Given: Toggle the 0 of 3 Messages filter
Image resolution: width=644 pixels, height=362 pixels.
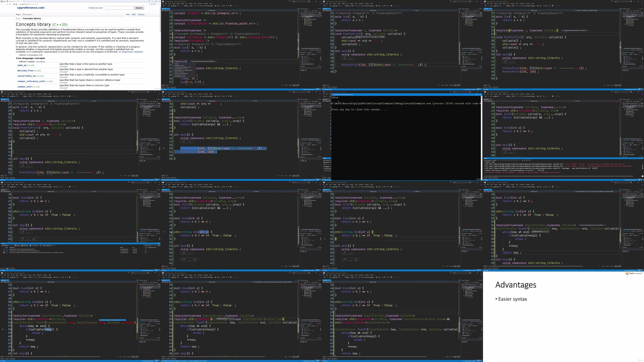Looking at the screenshot, I should pos(34,246).
